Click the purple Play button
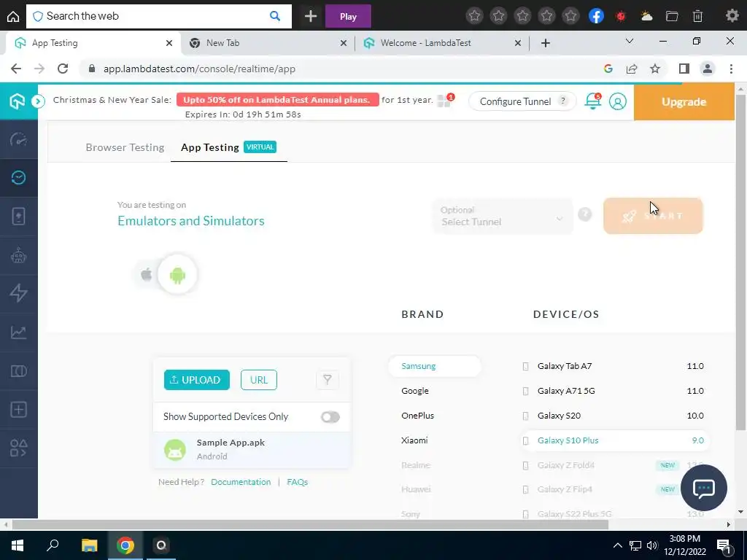This screenshot has width=747, height=560. coord(348,16)
